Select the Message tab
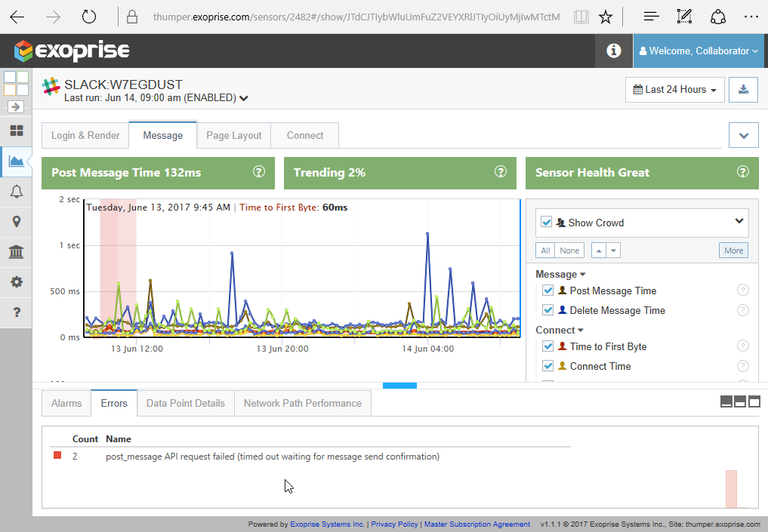 click(x=162, y=135)
